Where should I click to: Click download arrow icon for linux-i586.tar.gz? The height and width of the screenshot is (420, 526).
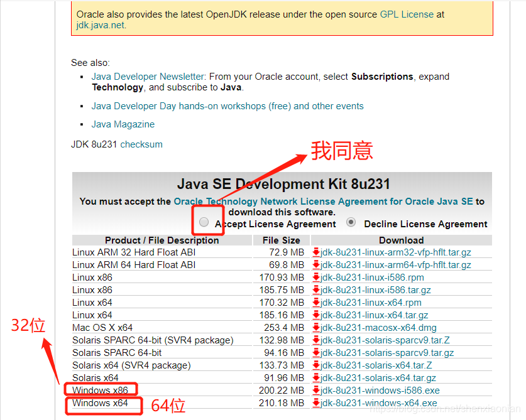(x=315, y=290)
